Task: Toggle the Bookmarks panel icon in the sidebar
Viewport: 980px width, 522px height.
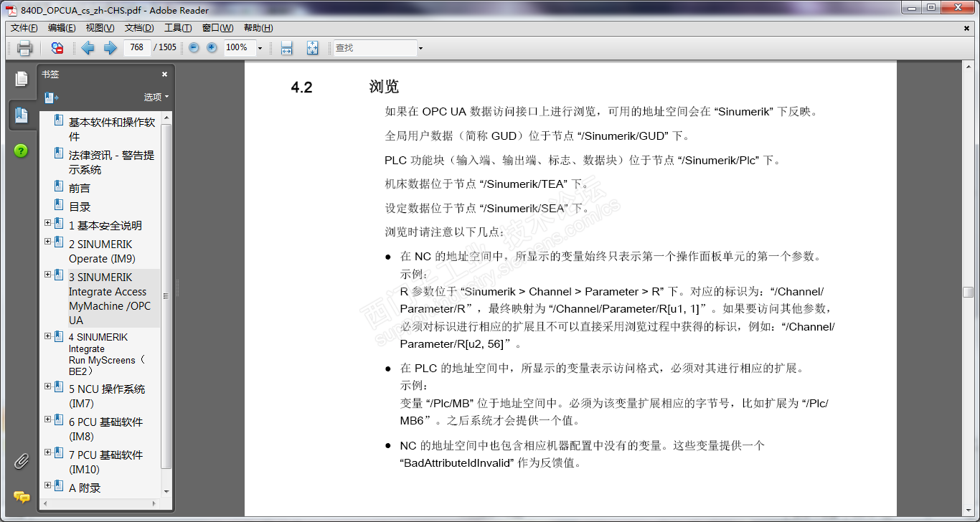Action: click(x=22, y=115)
